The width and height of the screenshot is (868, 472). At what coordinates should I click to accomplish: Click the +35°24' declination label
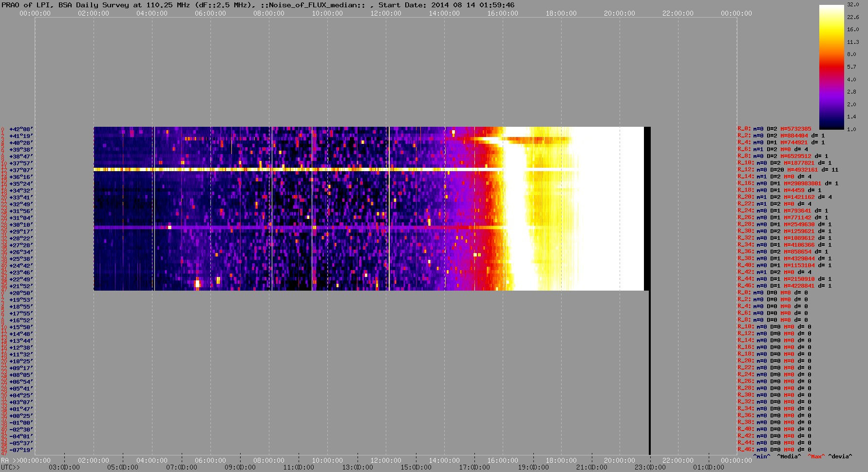pyautogui.click(x=21, y=184)
